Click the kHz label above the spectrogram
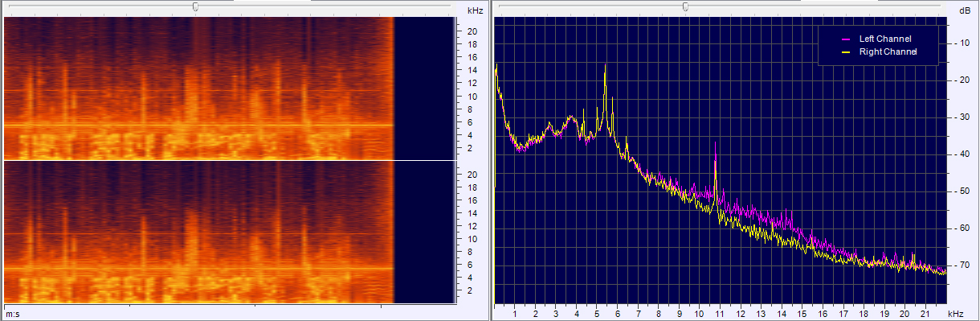 [x=476, y=10]
